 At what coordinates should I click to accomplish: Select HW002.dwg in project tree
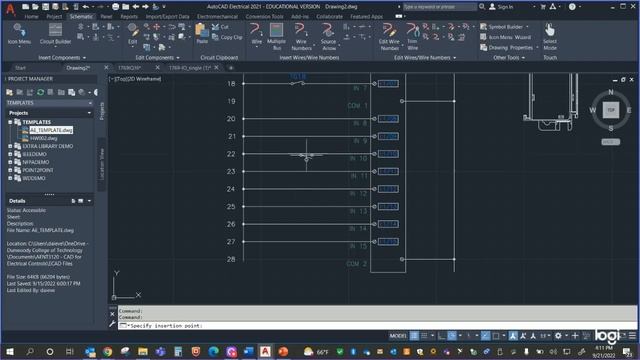[x=43, y=138]
